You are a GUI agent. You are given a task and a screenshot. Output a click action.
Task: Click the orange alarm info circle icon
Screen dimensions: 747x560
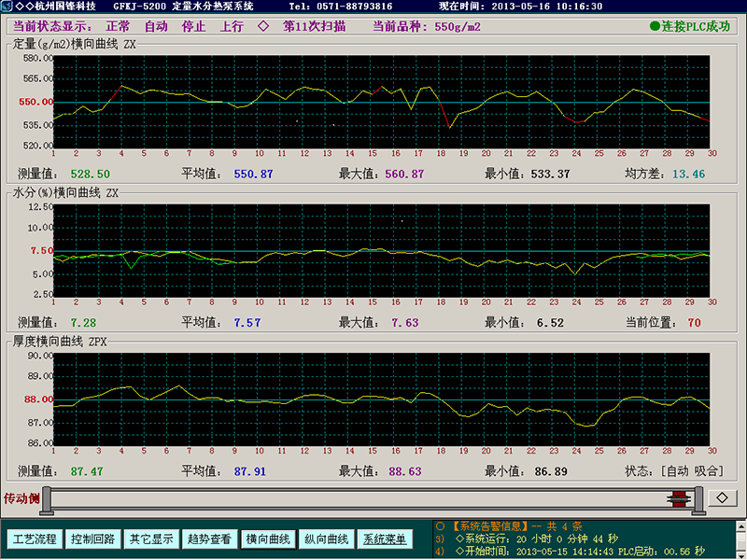pyautogui.click(x=440, y=525)
